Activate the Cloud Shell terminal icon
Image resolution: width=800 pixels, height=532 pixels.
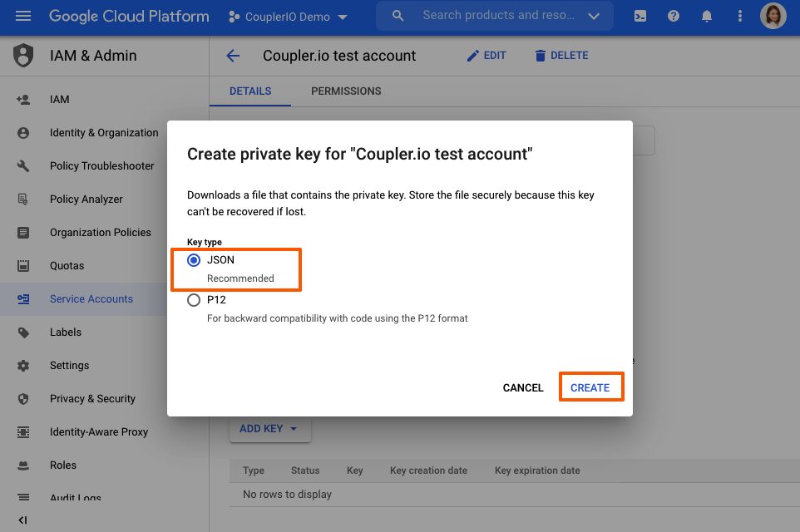tap(640, 16)
